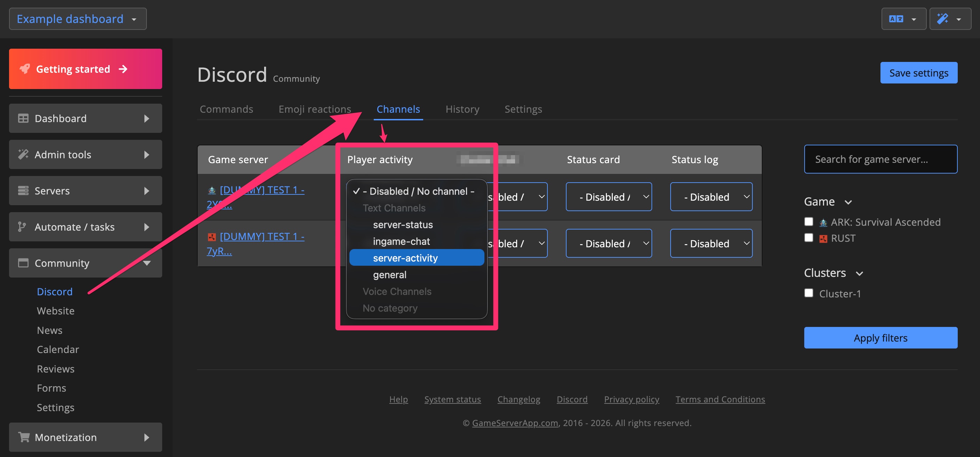
Task: Check the Cluster-1 checkbox under Clusters
Action: 809,293
